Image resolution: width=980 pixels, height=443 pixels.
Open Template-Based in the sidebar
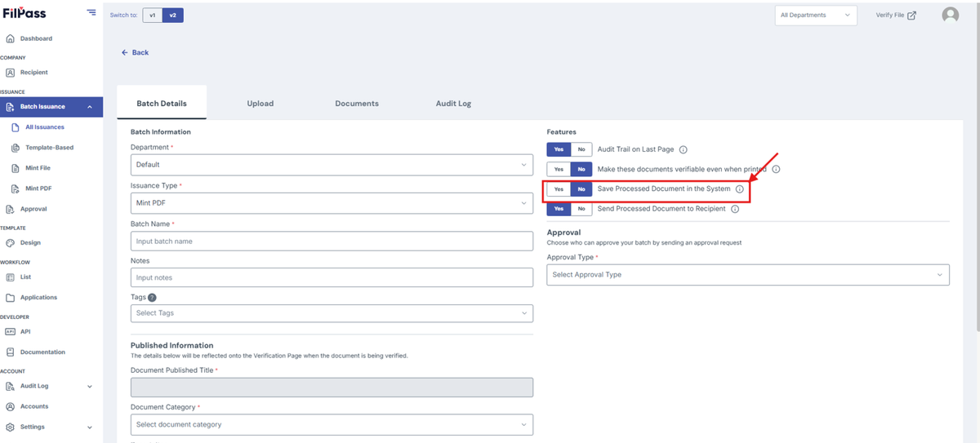(50, 148)
